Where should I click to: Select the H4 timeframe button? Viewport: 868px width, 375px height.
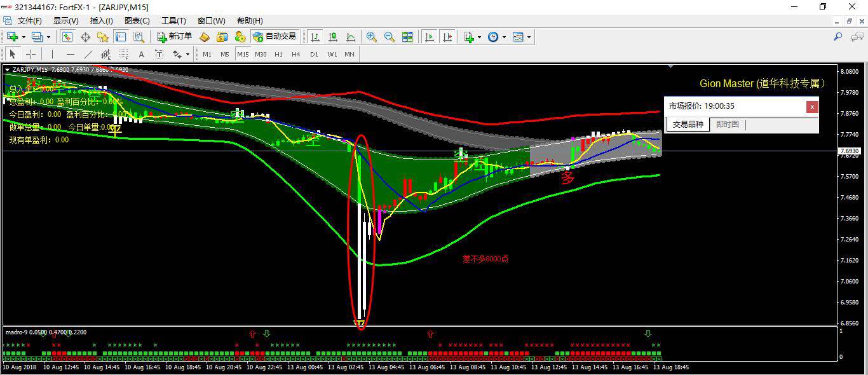pos(296,54)
